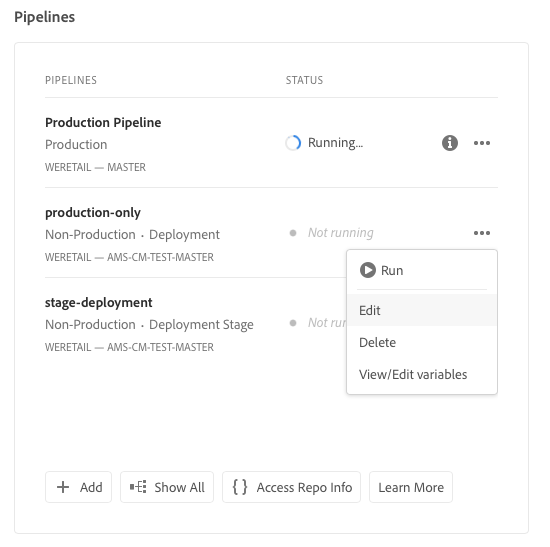
Task: Click the Learn More button
Action: click(411, 487)
